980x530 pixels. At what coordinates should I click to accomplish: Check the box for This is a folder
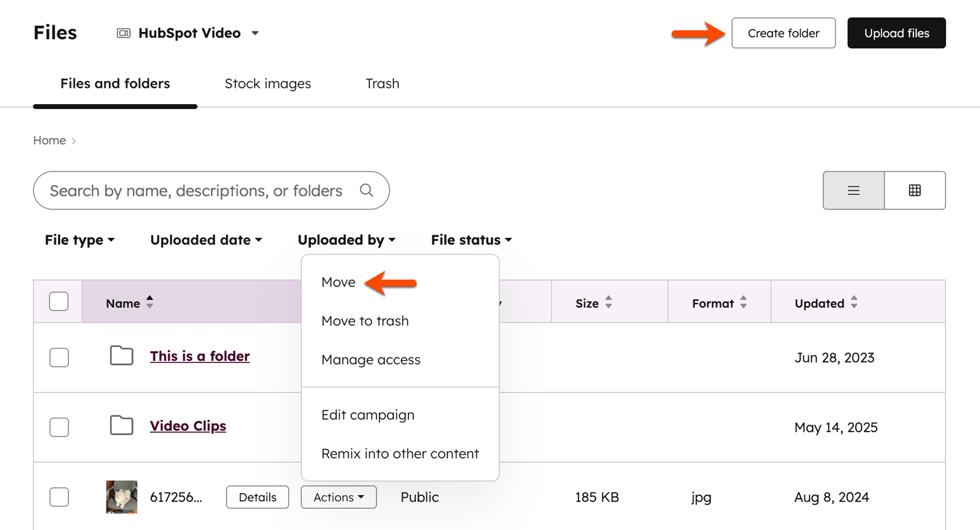click(x=59, y=358)
